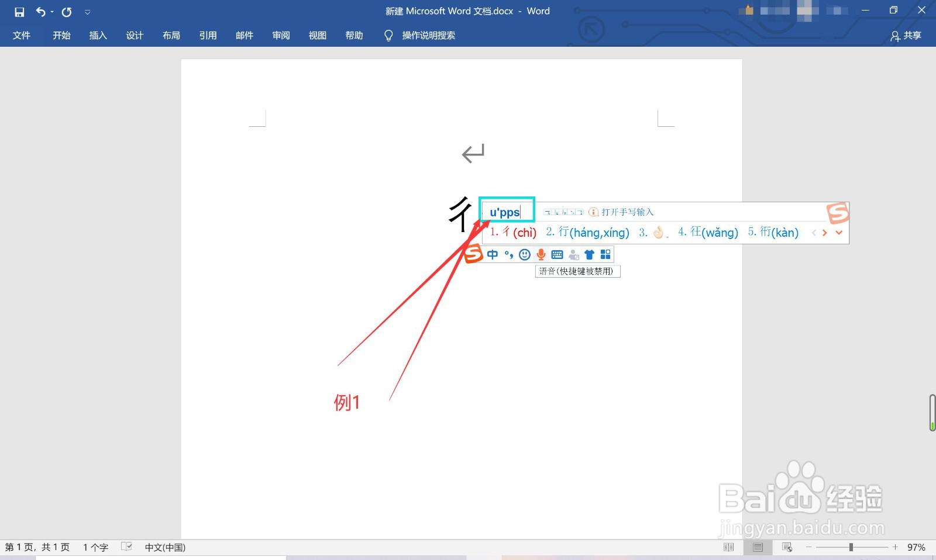
Task: Select the voice input microphone on Sogou toolbar
Action: tap(541, 254)
